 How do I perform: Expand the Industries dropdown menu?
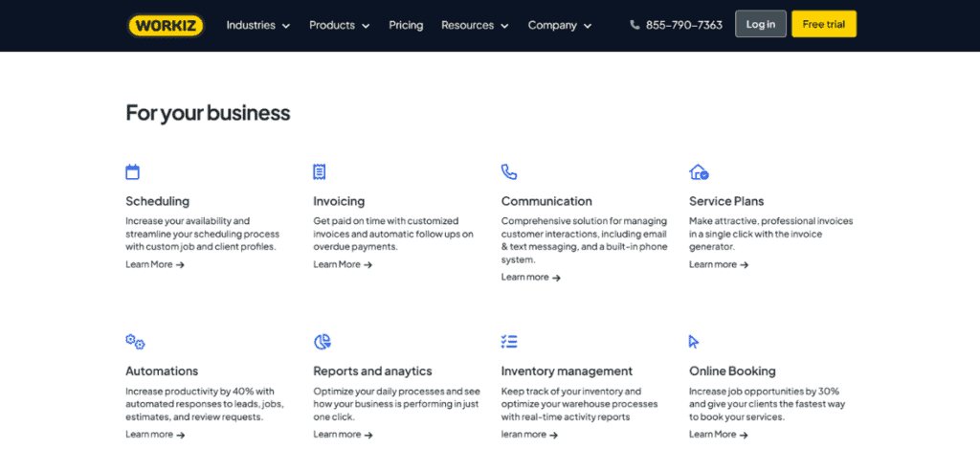(258, 25)
